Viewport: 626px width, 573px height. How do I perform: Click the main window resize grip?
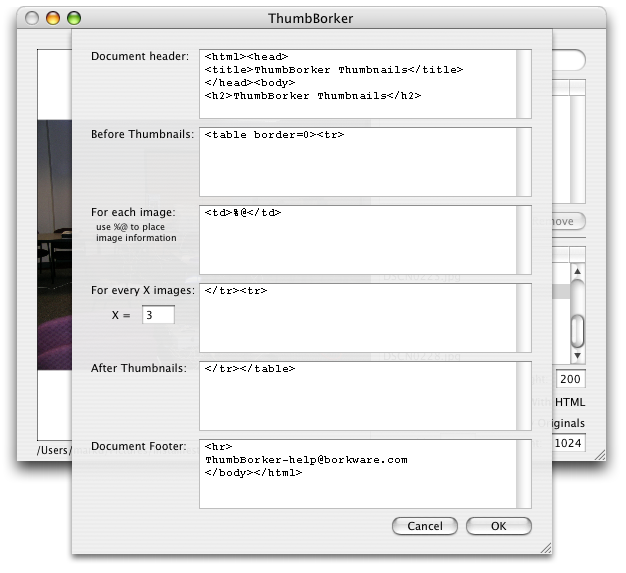[x=600, y=455]
